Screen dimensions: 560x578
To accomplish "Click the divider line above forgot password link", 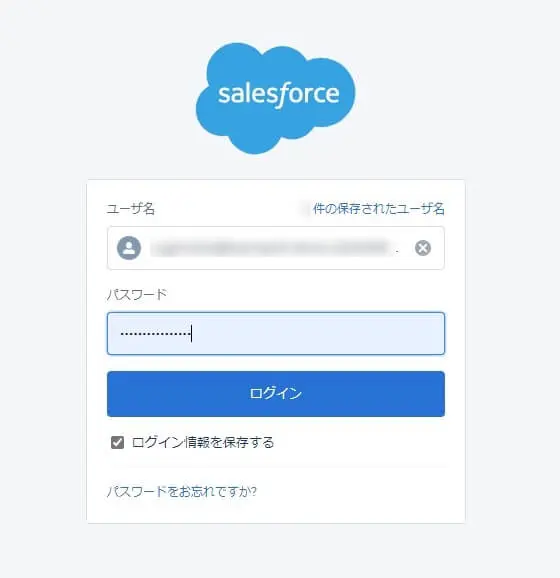I will [x=276, y=467].
